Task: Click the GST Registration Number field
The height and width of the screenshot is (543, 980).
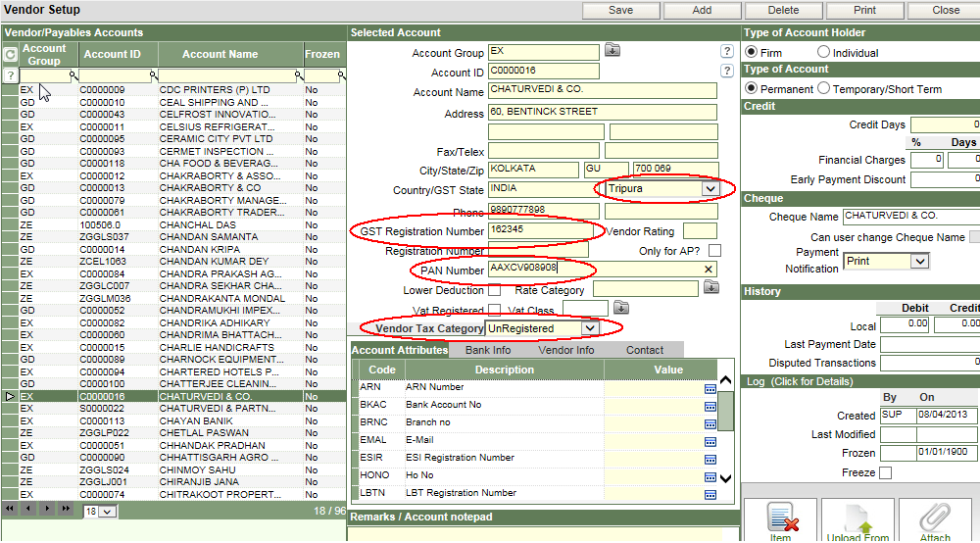Action: pyautogui.click(x=541, y=230)
